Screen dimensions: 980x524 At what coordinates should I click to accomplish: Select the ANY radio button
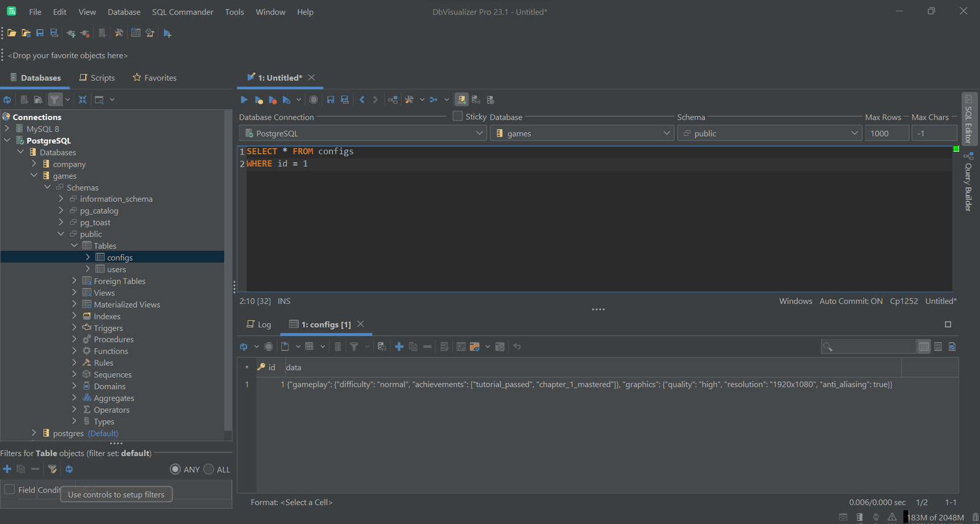(x=175, y=469)
